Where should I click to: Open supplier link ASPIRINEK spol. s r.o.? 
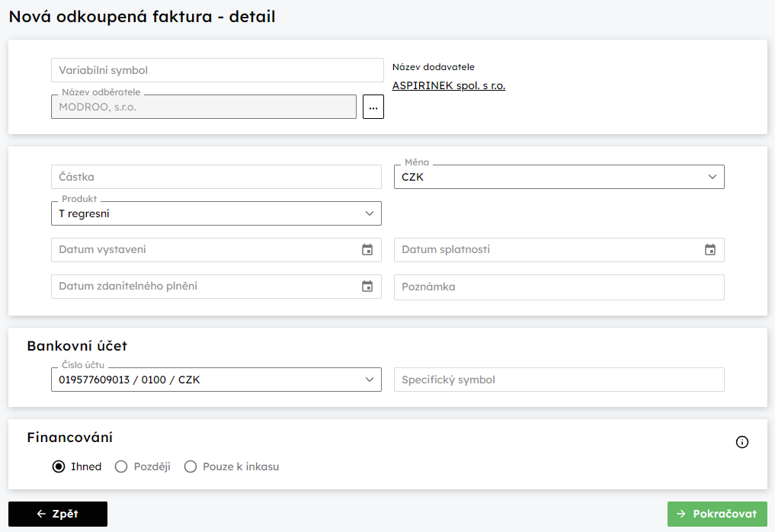click(449, 85)
